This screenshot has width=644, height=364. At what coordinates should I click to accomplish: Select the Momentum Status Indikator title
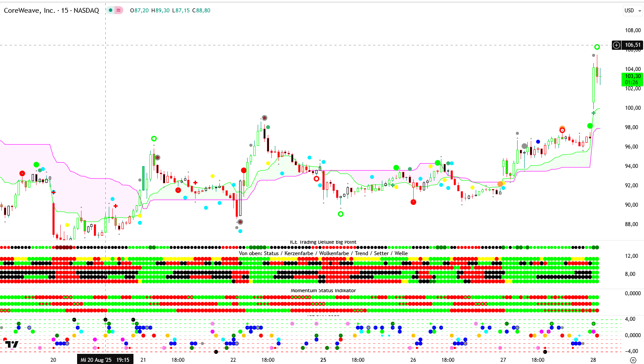(x=323, y=290)
